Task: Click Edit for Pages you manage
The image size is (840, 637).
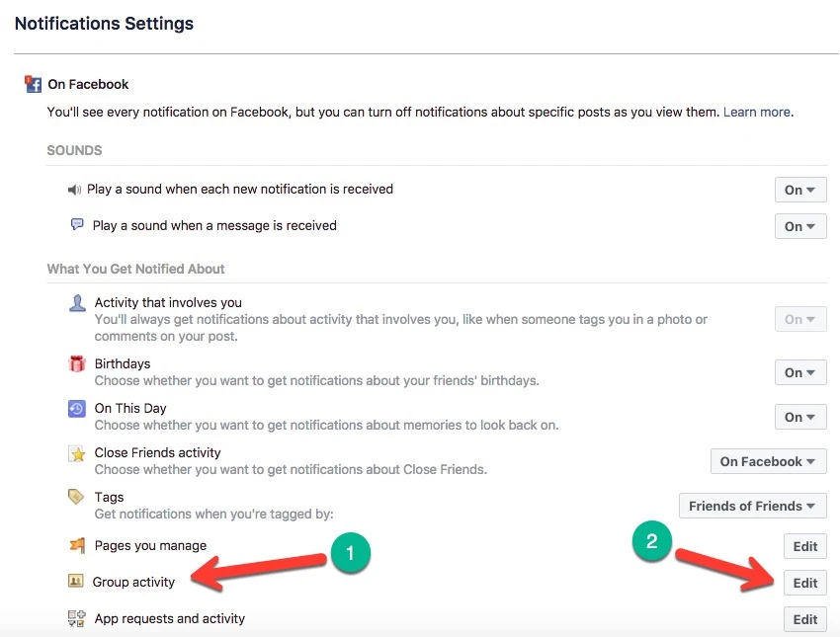Action: point(804,546)
